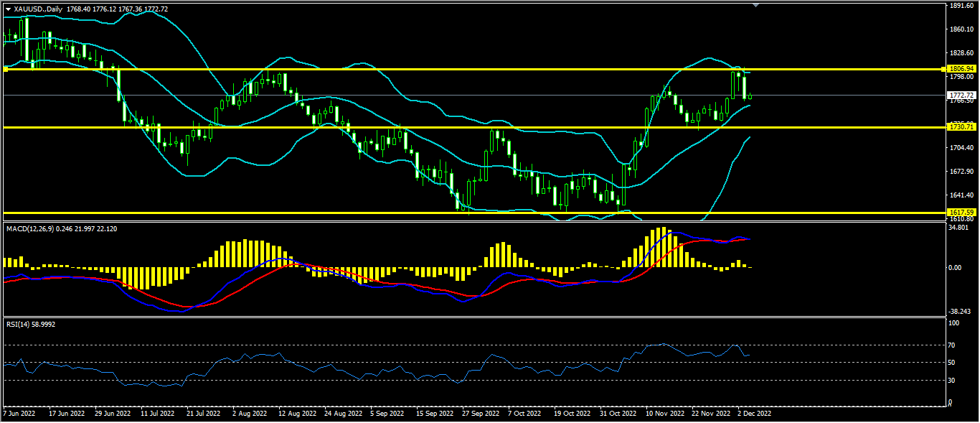Click the 34.801 value on MACD scale
This screenshot has width=980, height=423.
click(958, 228)
